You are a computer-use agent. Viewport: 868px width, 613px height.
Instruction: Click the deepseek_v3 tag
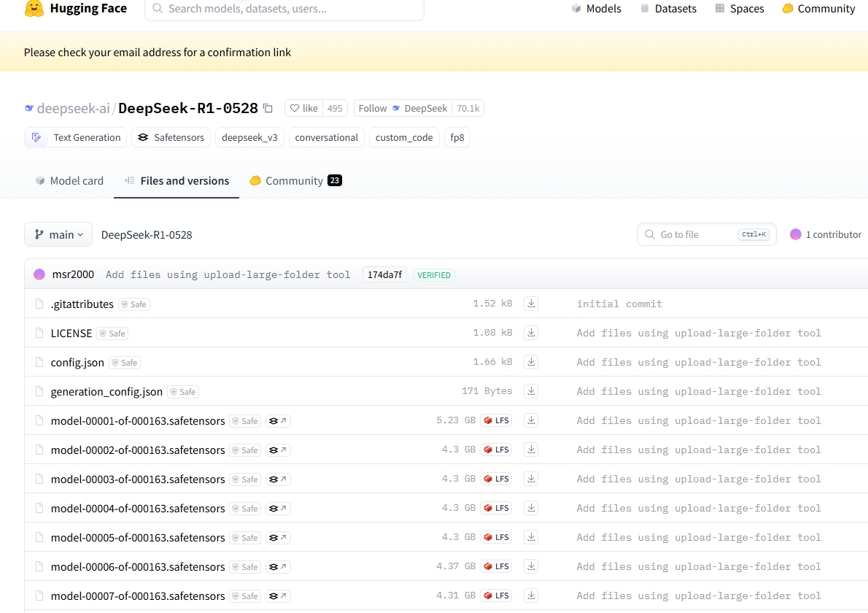click(249, 138)
